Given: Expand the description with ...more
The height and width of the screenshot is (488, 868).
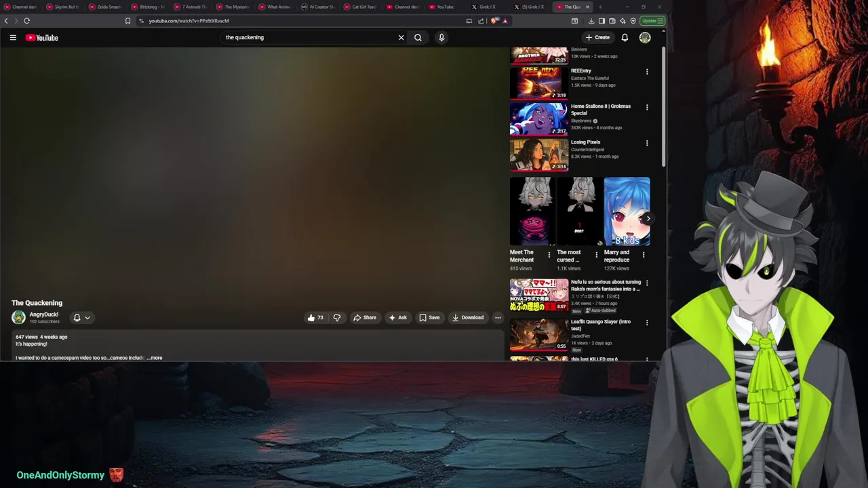Looking at the screenshot, I should pos(155,358).
